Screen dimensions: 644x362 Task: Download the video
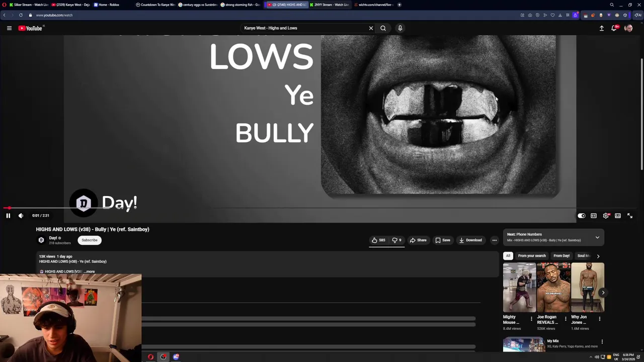(x=470, y=240)
